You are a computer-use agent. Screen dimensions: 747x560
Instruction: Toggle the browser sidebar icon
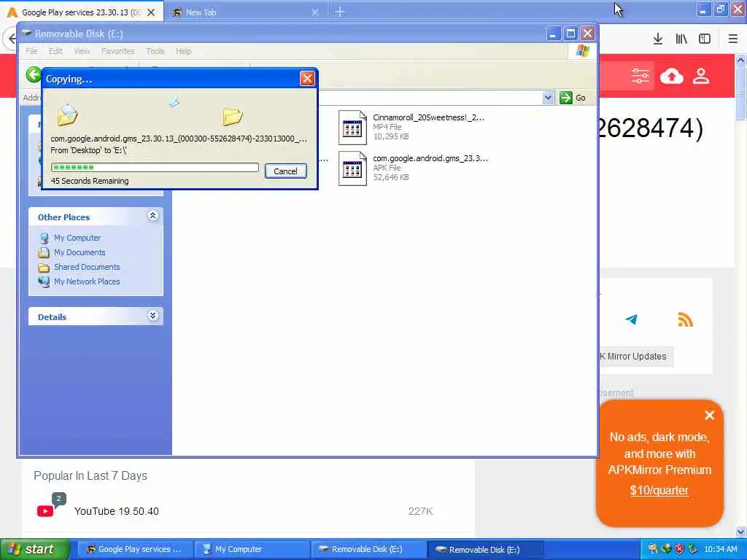point(705,39)
